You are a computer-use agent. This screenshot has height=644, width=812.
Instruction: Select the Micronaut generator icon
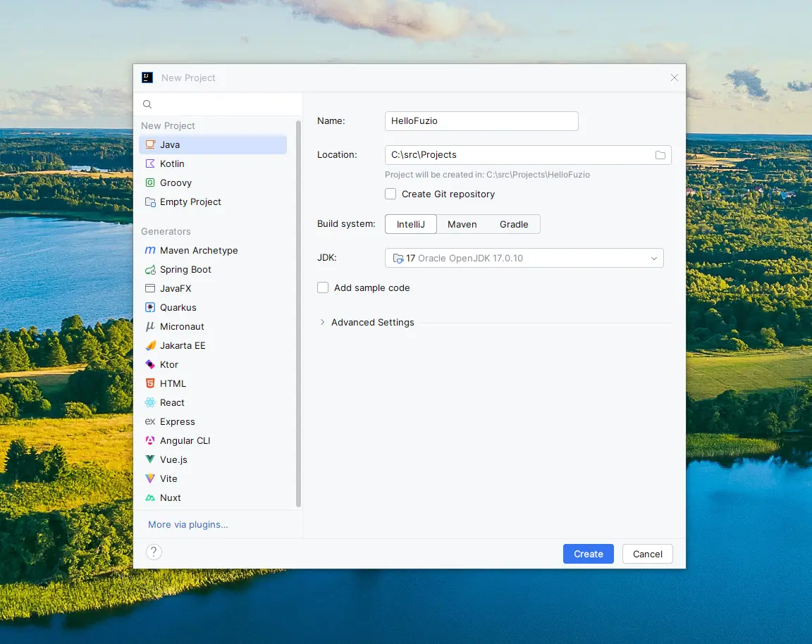(x=150, y=327)
